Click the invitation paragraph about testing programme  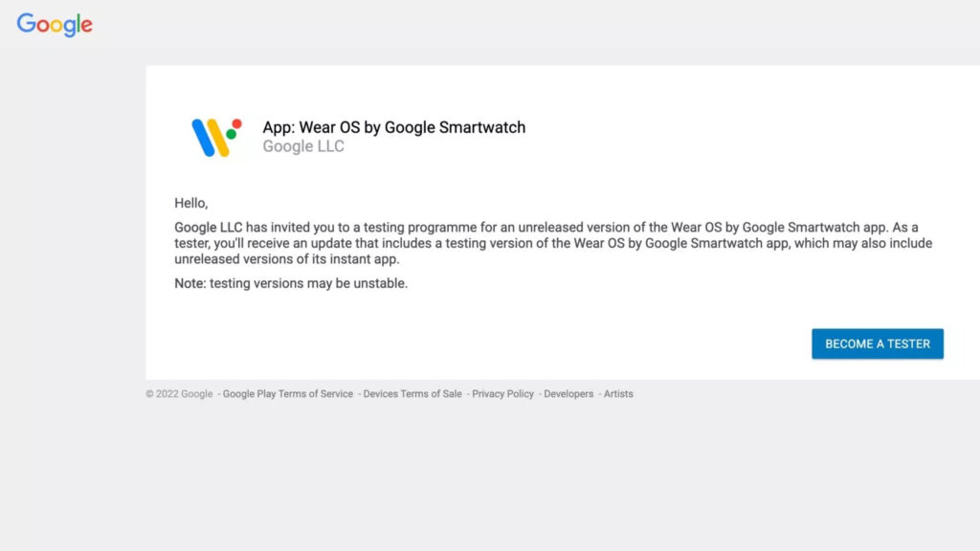click(552, 243)
